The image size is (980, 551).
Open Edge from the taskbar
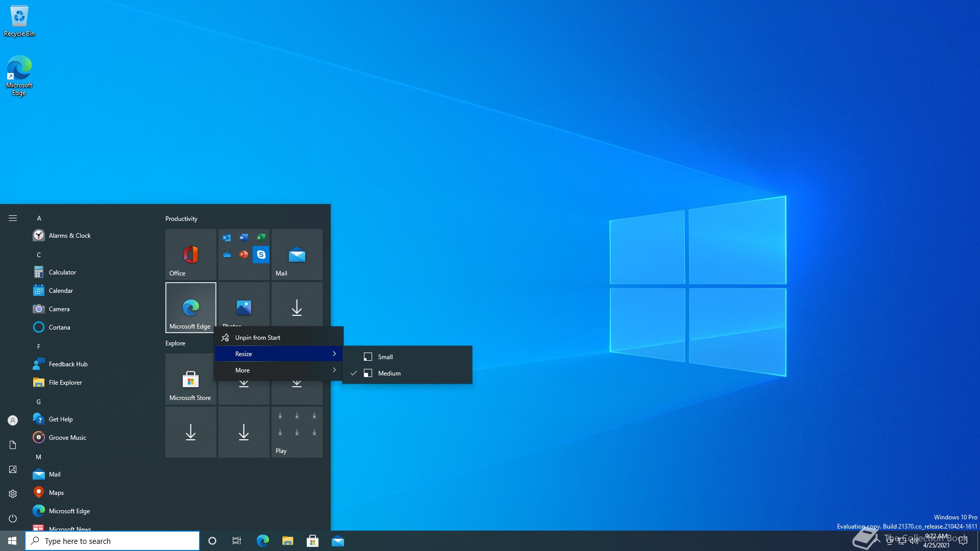[x=262, y=541]
